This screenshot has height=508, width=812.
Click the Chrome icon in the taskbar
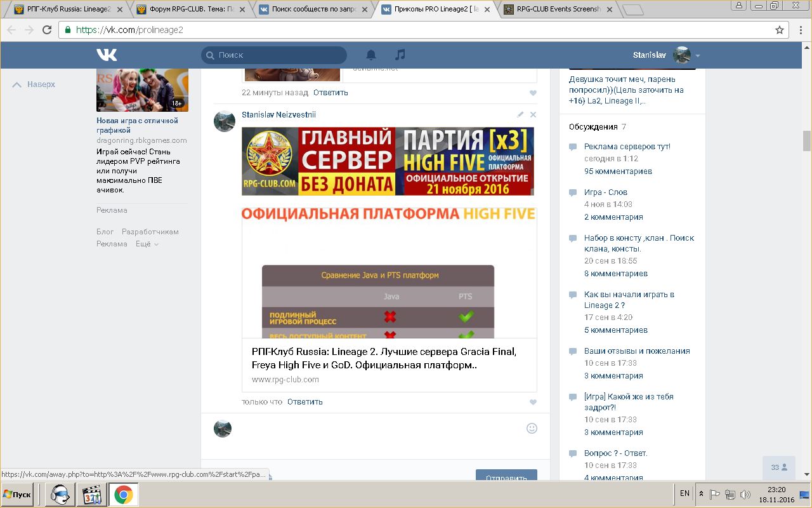pos(124,495)
